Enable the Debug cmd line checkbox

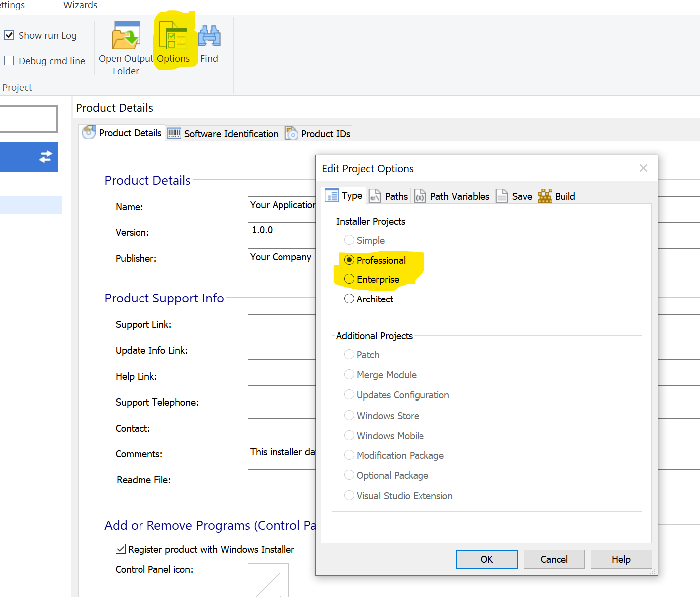click(9, 61)
